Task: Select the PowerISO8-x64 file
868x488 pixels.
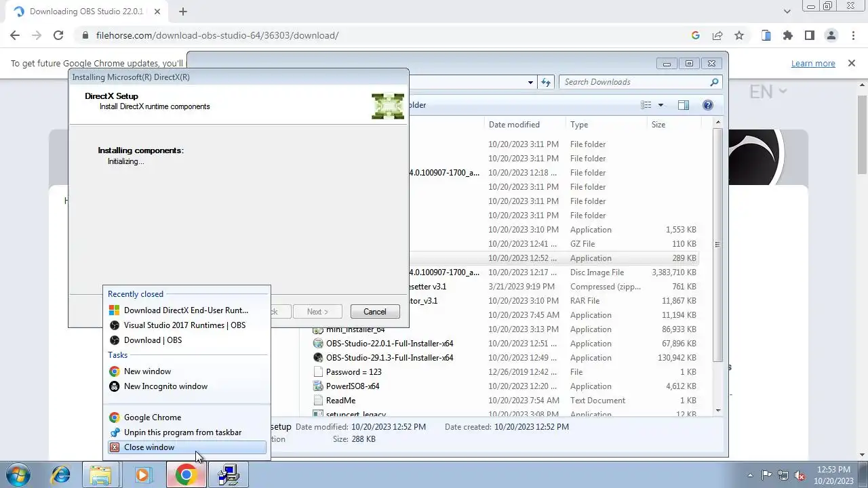Action: click(x=353, y=386)
